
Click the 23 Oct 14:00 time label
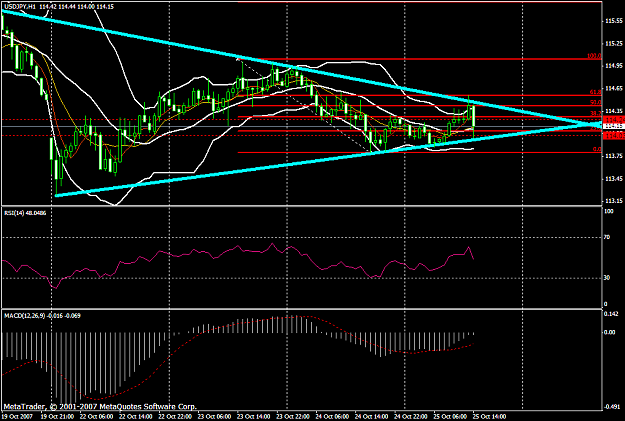252,417
